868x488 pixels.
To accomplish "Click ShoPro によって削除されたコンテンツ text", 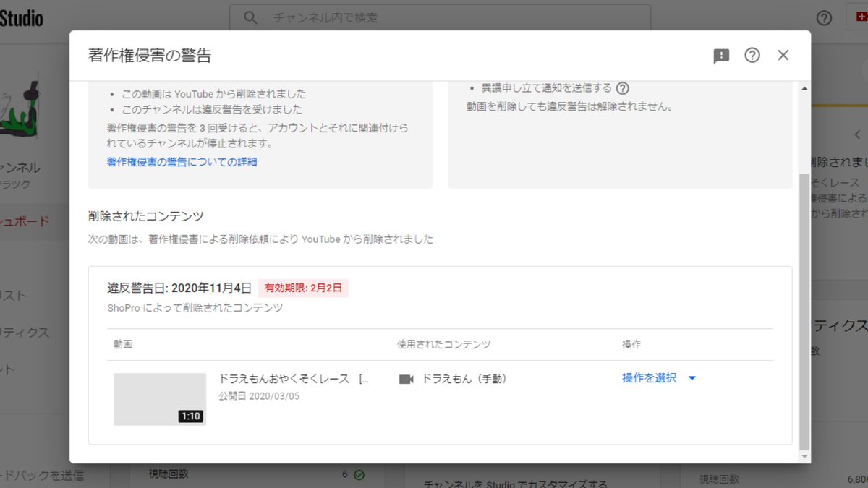I will (195, 308).
